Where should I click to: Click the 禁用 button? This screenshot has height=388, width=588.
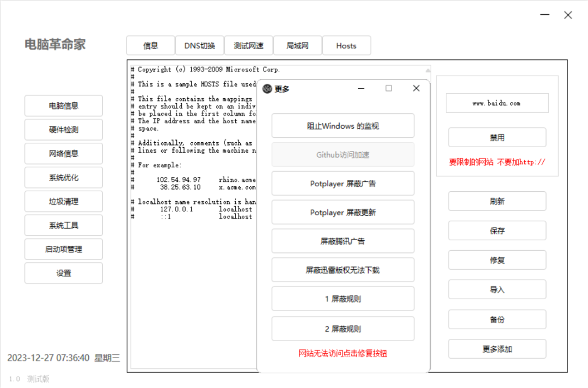pyautogui.click(x=497, y=138)
